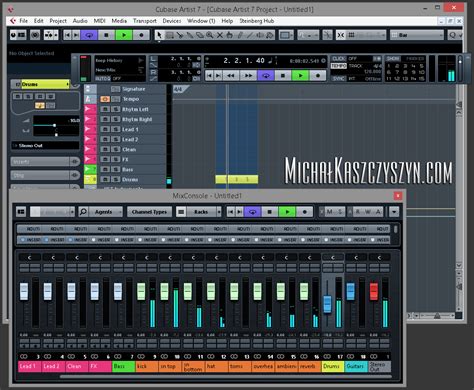474x390 pixels.
Task: Click the red Stereo Out fader handle
Action: tap(374, 291)
